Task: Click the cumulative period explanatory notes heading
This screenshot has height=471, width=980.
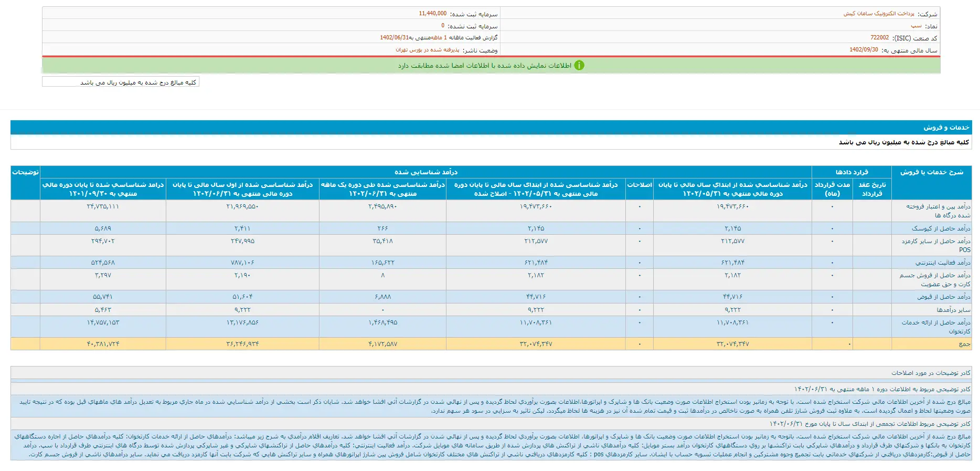Action: [870, 424]
